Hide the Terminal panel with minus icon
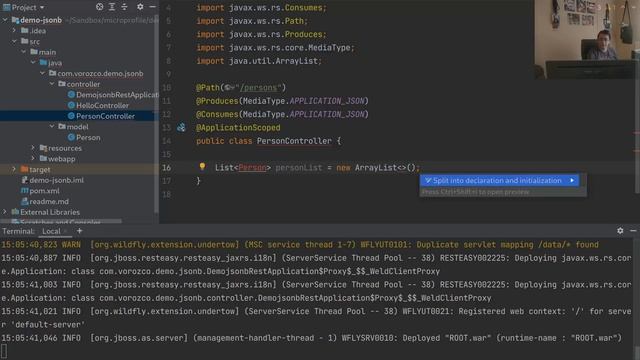This screenshot has height=360, width=640. [633, 231]
